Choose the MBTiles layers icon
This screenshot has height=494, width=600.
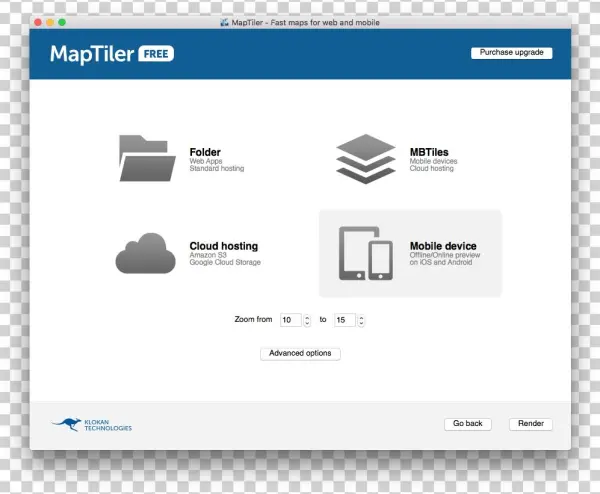coord(366,159)
